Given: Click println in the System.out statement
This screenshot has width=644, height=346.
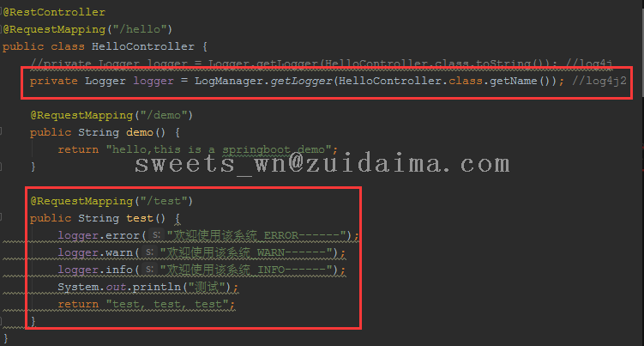Looking at the screenshot, I should 156,287.
